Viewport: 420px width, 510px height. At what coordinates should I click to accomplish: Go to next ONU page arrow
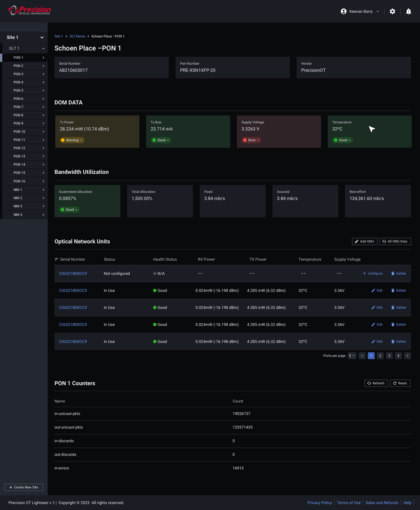pos(408,356)
